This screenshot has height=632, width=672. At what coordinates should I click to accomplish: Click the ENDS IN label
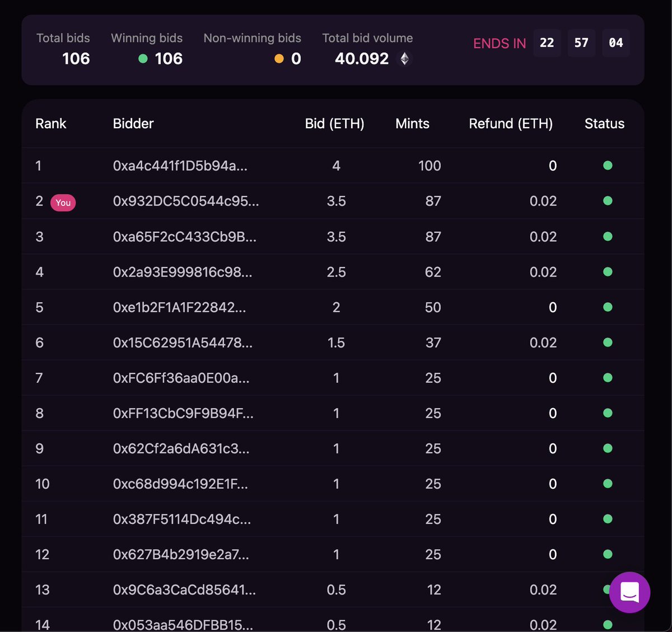tap(500, 44)
